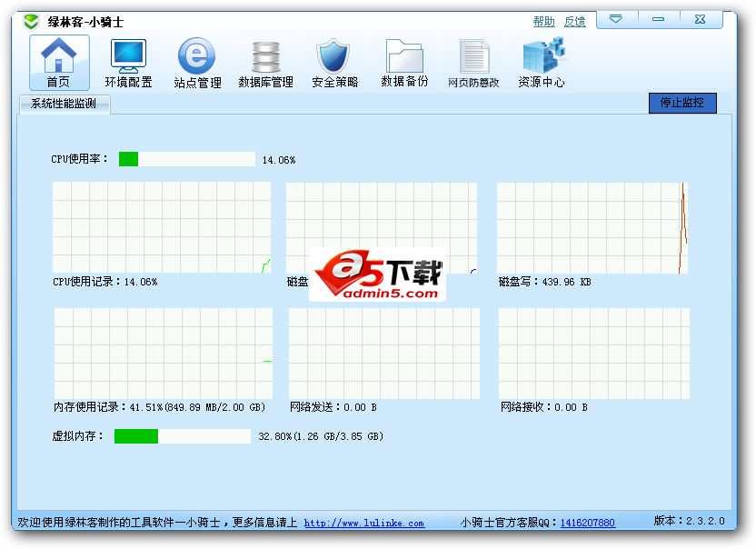The height and width of the screenshot is (549, 756).
Task: Open 数据库管理 database management
Action: [265, 63]
